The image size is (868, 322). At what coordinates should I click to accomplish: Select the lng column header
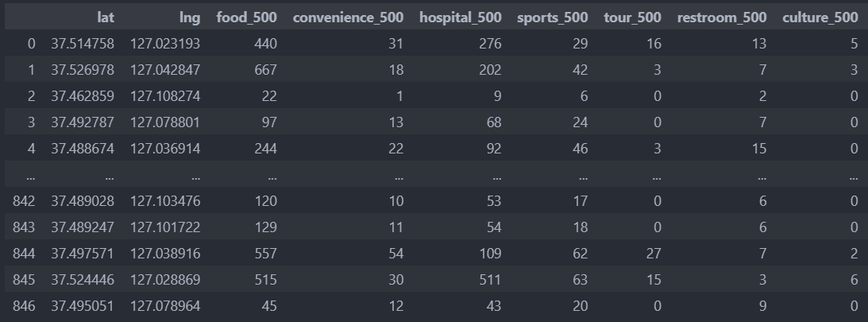[190, 17]
